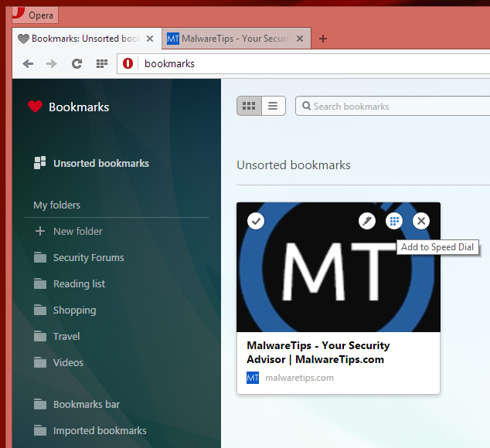
Task: Click the My folders heading
Action: pos(57,205)
